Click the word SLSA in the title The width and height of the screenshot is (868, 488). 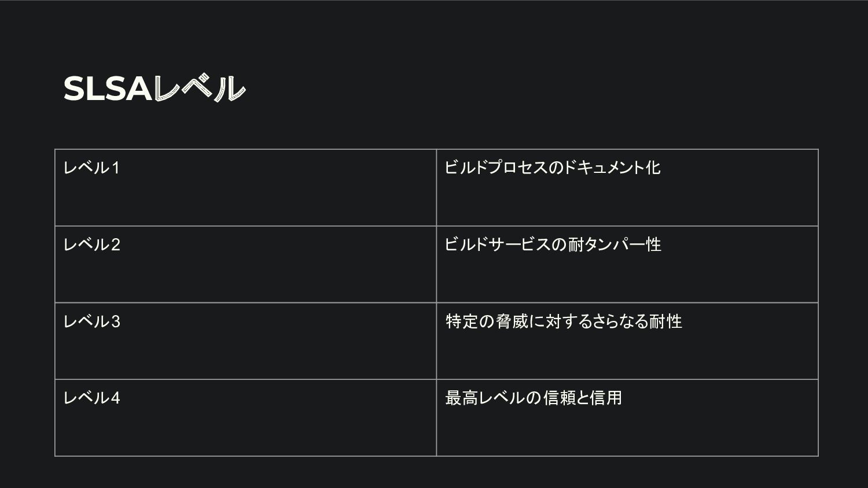point(108,88)
